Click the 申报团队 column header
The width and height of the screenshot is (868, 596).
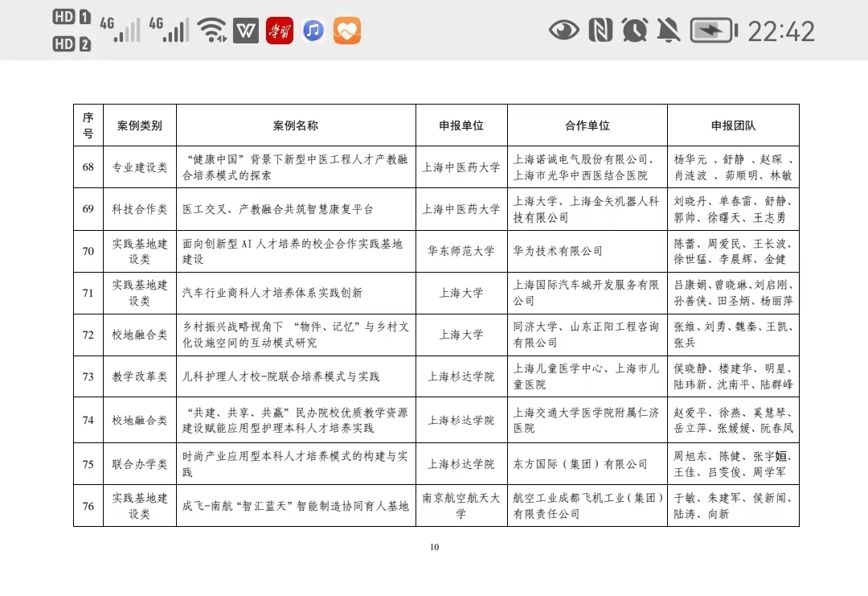coord(733,125)
